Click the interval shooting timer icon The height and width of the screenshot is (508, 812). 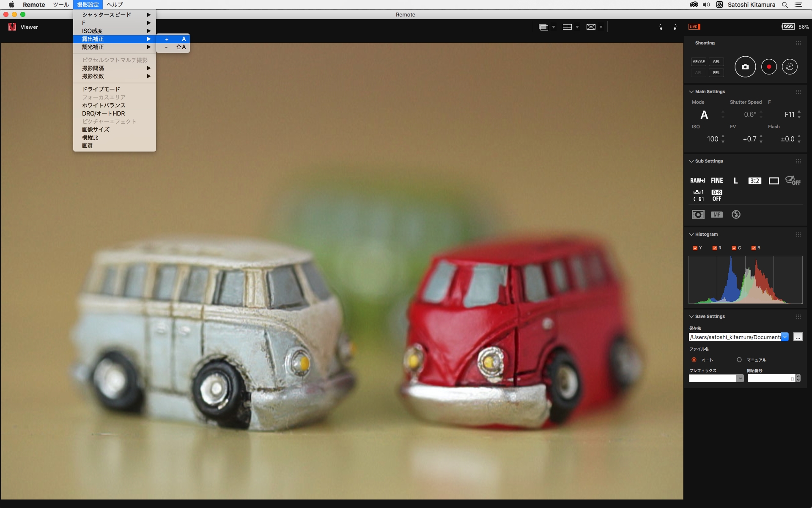(x=789, y=67)
